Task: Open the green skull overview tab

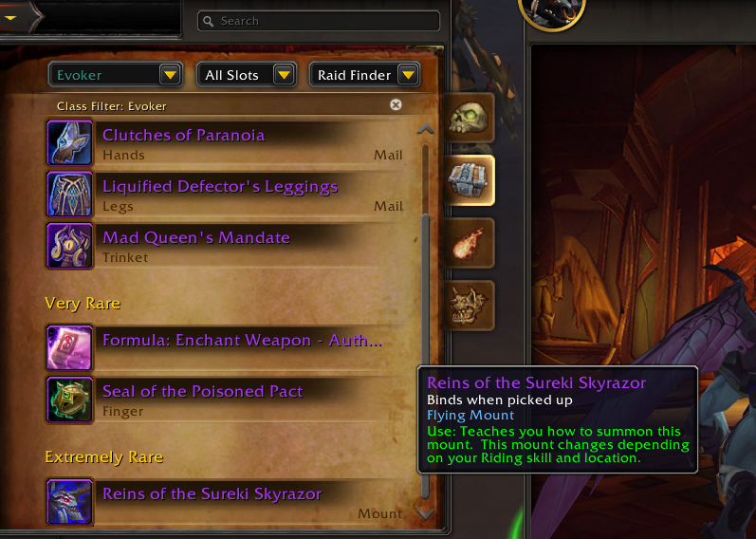Action: tap(470, 119)
